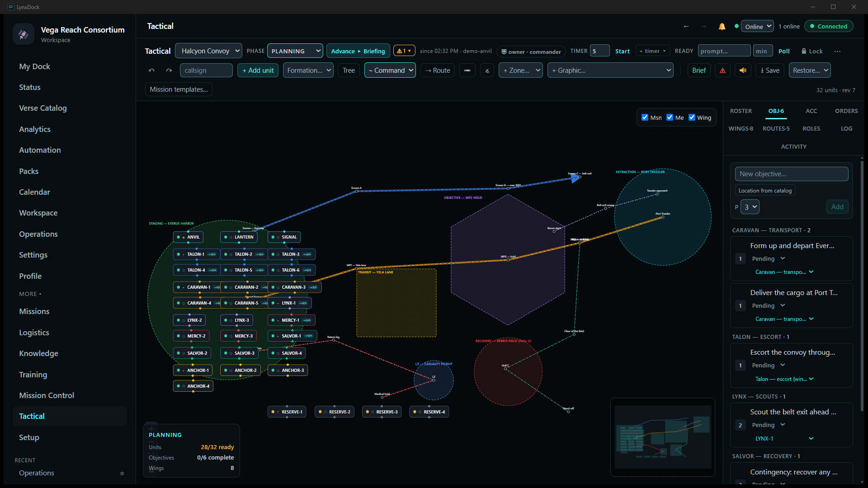The width and height of the screenshot is (868, 488).
Task: Click the Save download button
Action: (770, 70)
